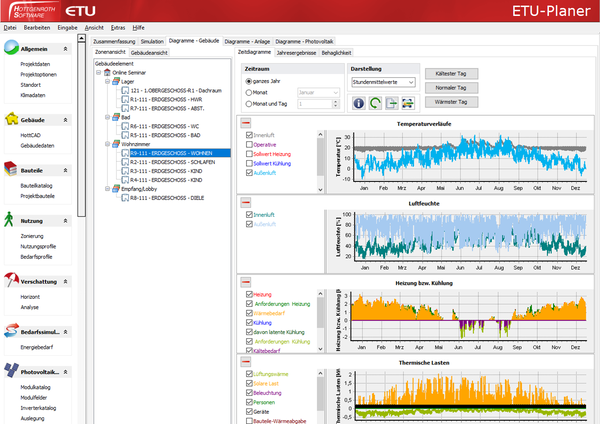Image resolution: width=600 pixels, height=424 pixels.
Task: Collapse Temperaturverläufe chart with red minus
Action: [246, 123]
